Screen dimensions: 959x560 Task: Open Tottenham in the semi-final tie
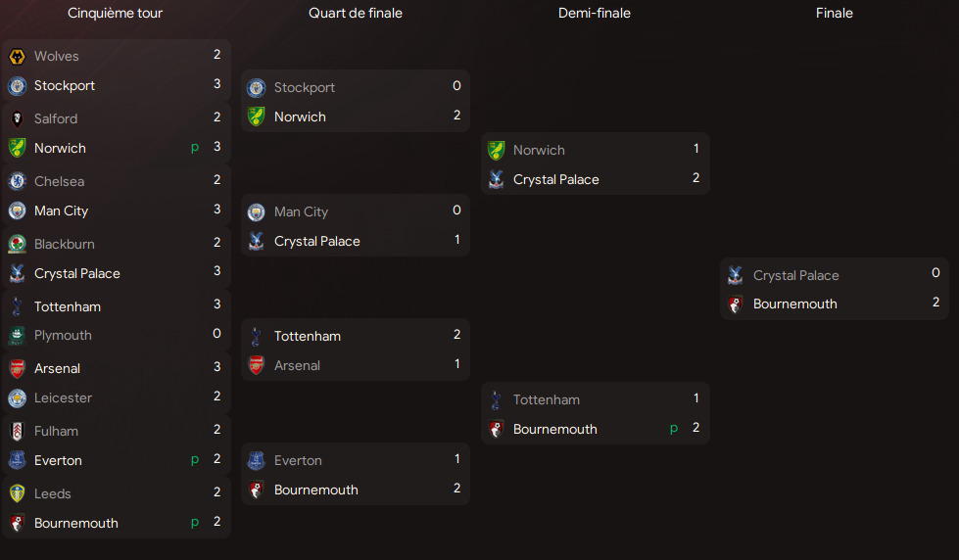[x=547, y=399]
